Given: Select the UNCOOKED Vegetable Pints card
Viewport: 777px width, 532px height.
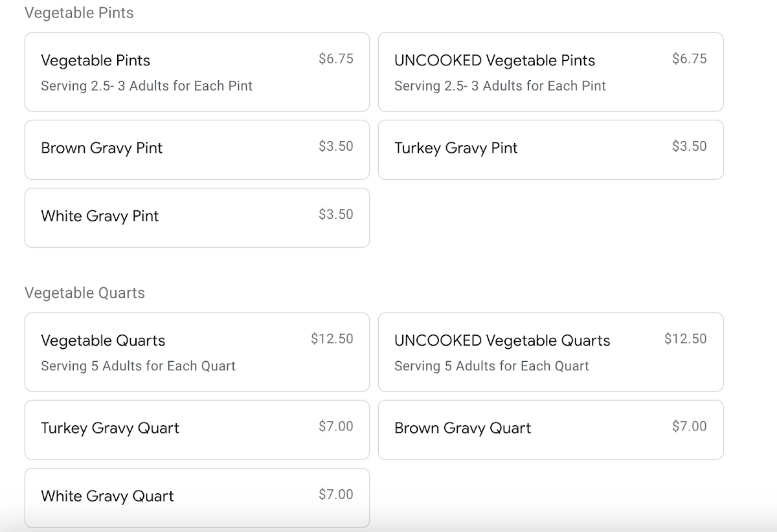Looking at the screenshot, I should pyautogui.click(x=550, y=72).
